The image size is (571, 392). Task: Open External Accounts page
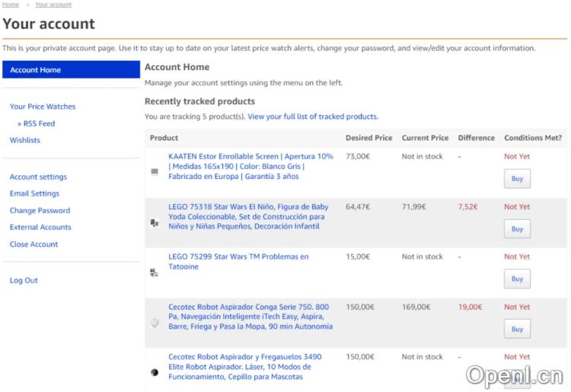pyautogui.click(x=40, y=227)
